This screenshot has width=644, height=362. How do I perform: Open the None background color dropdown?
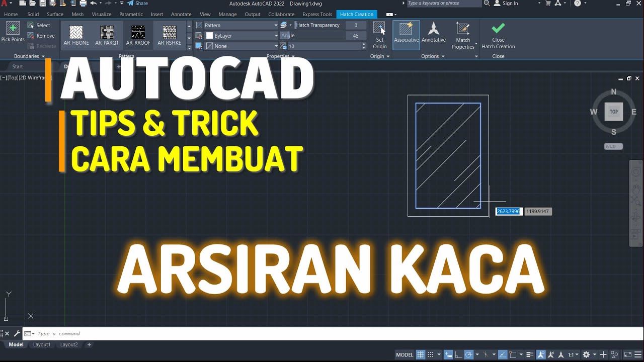point(241,46)
